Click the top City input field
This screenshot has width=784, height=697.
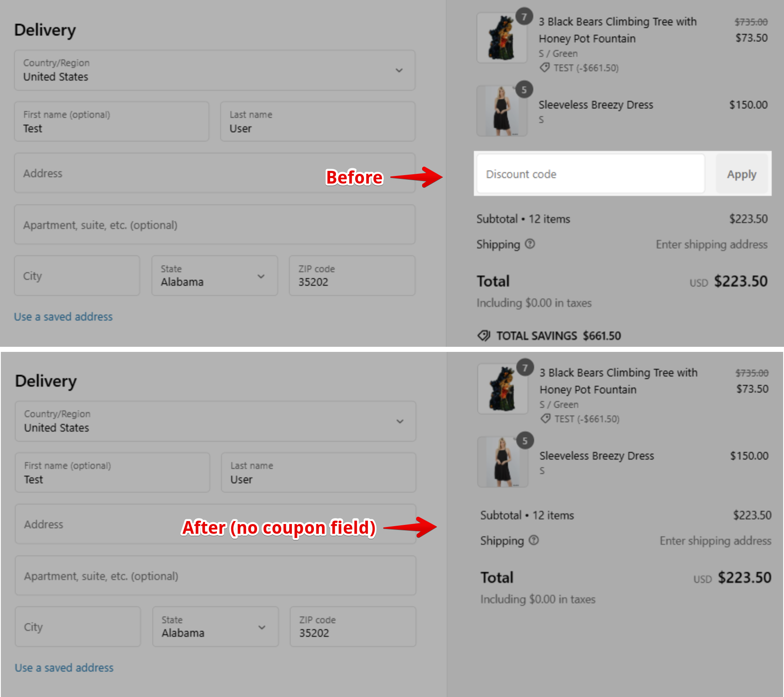(77, 275)
